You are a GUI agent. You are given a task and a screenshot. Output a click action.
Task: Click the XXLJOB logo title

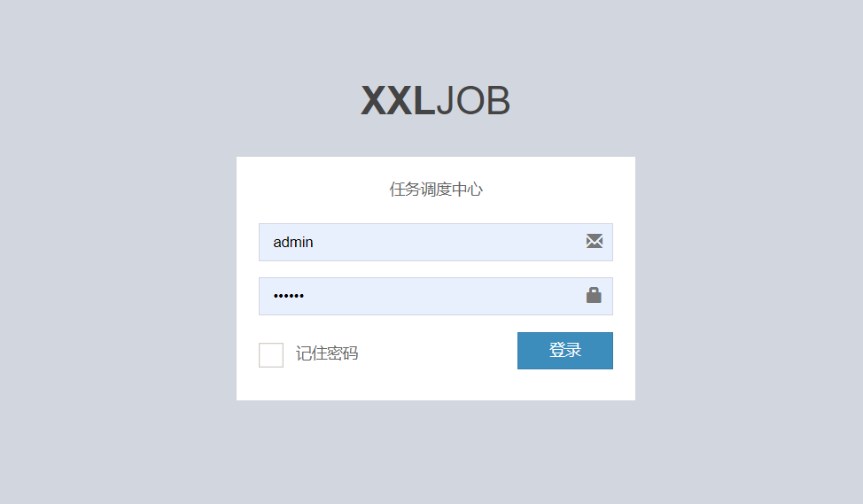click(435, 101)
